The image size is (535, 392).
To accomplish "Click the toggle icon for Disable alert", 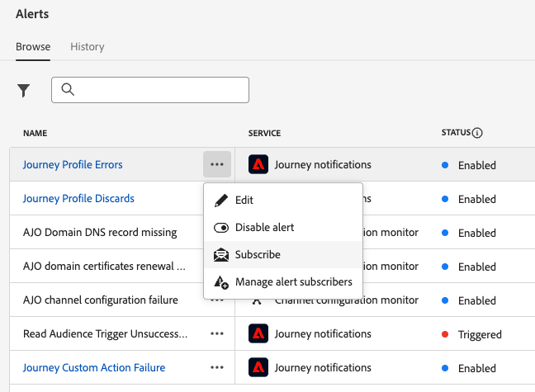I will click(x=220, y=227).
